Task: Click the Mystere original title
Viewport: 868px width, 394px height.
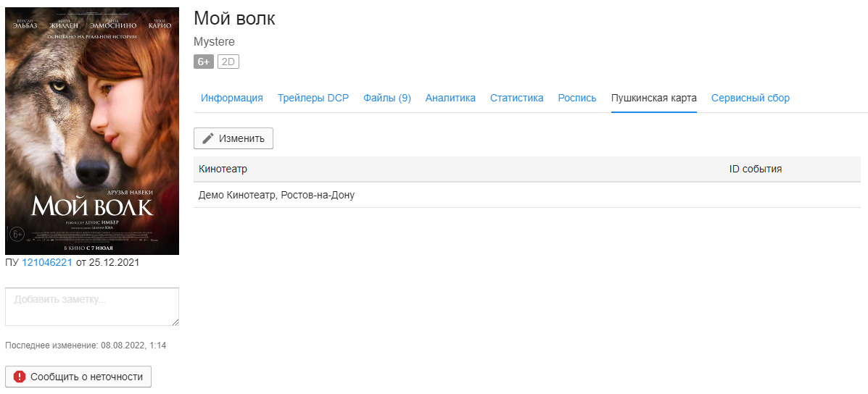Action: coord(214,42)
